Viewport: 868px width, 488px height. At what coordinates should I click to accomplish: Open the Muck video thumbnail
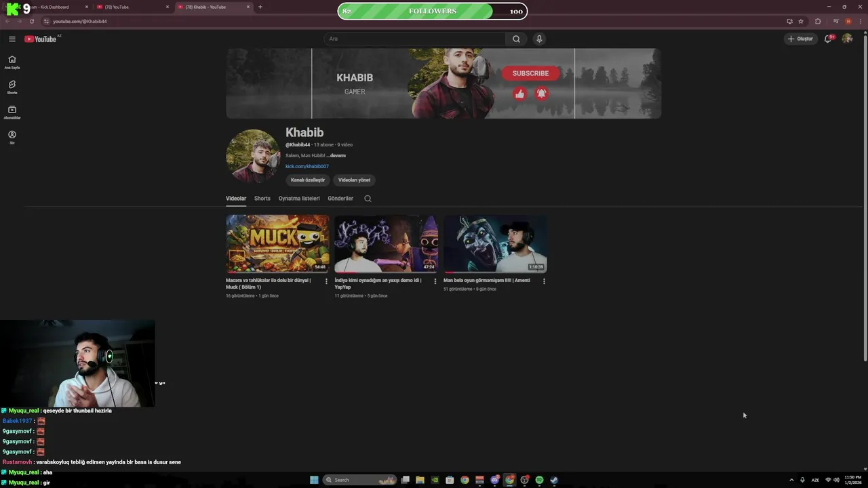(277, 244)
